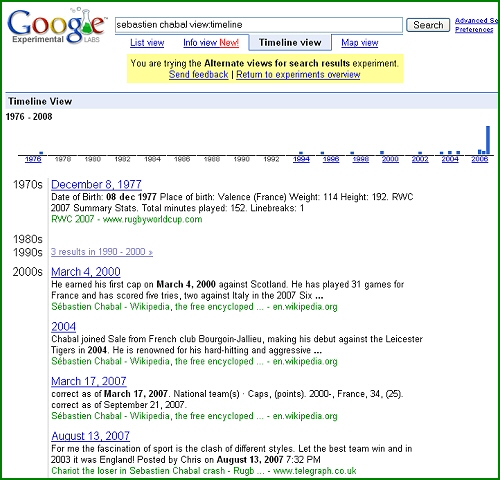The width and height of the screenshot is (500, 480).
Task: Open the Preferences link
Action: click(474, 29)
